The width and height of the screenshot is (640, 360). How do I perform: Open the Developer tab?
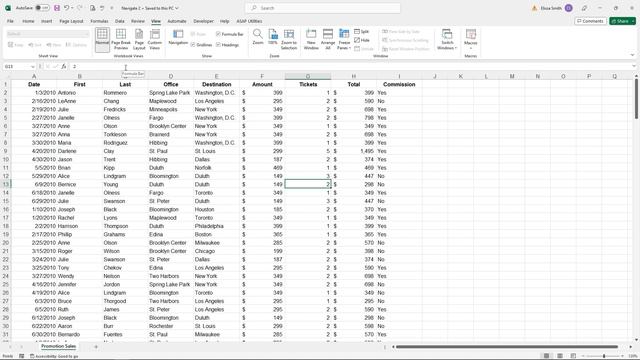(x=203, y=21)
